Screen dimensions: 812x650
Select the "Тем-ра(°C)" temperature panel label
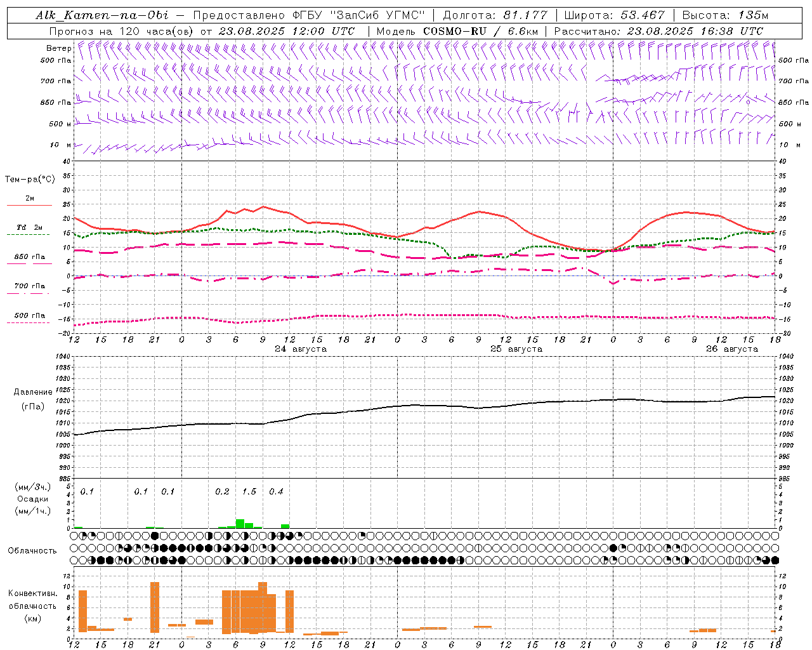pos(30,180)
